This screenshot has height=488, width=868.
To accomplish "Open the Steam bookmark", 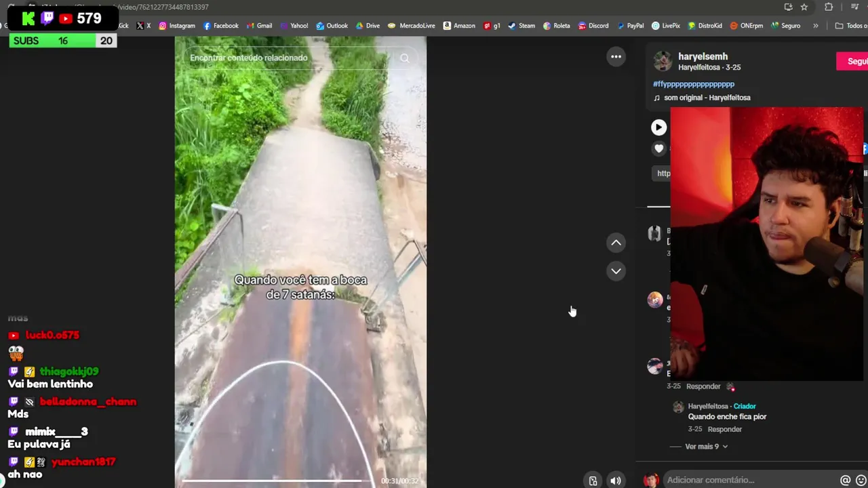I will pyautogui.click(x=521, y=26).
